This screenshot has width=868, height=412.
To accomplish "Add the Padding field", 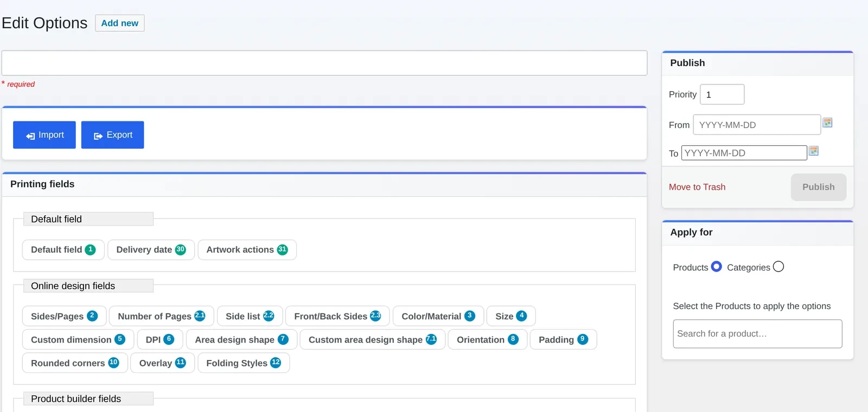I will coord(564,340).
